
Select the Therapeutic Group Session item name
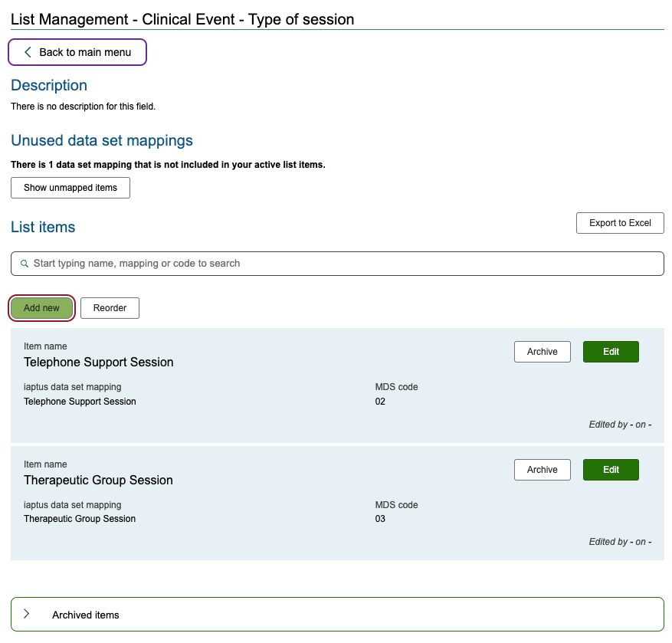point(98,481)
